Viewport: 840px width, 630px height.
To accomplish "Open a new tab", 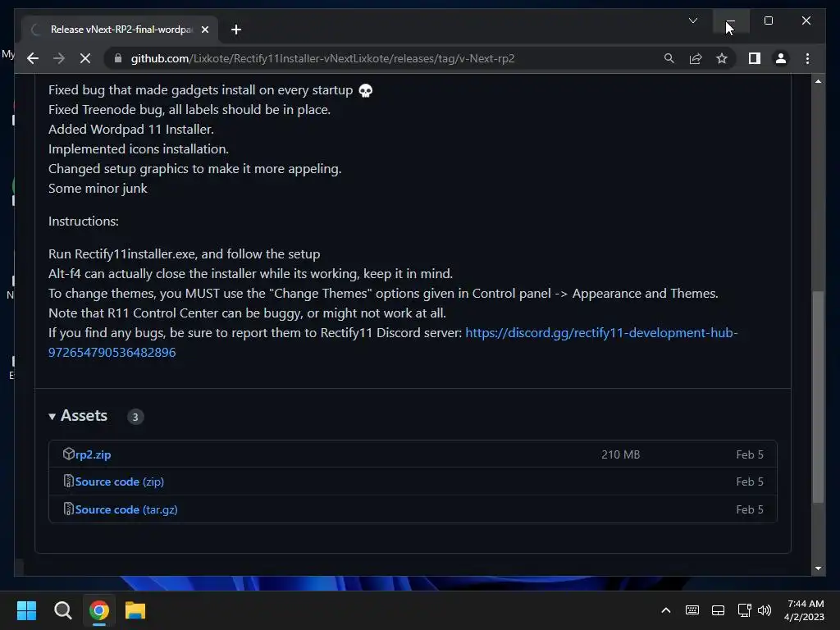I will click(236, 30).
